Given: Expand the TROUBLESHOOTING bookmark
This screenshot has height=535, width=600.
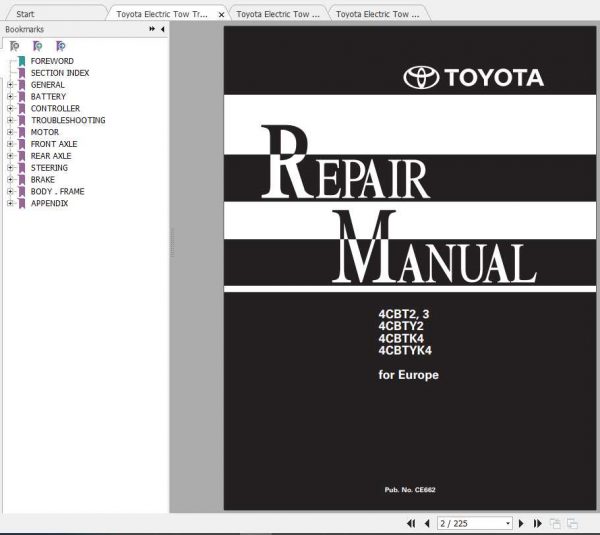Looking at the screenshot, I should pyautogui.click(x=10, y=120).
